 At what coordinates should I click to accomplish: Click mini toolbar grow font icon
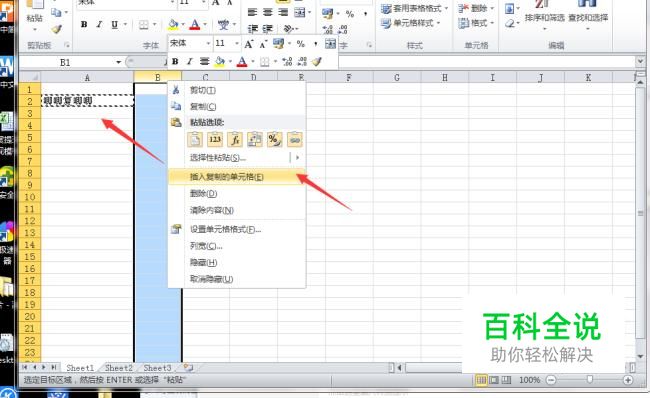tap(249, 44)
